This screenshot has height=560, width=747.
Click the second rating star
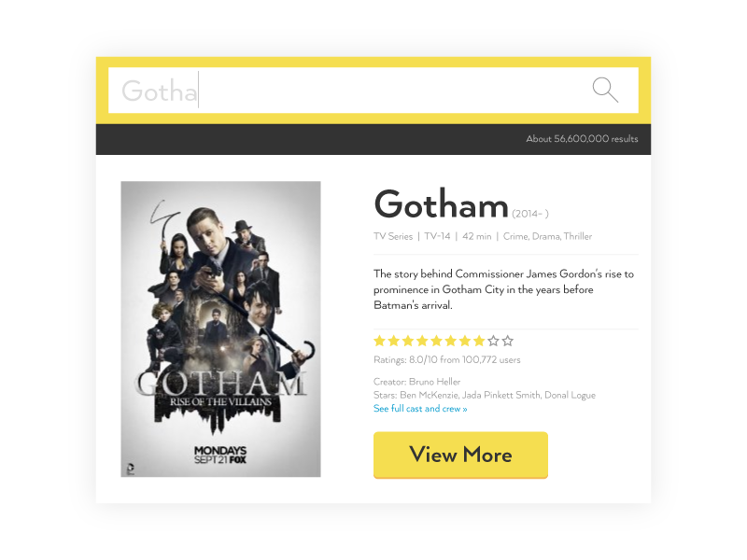pos(393,341)
